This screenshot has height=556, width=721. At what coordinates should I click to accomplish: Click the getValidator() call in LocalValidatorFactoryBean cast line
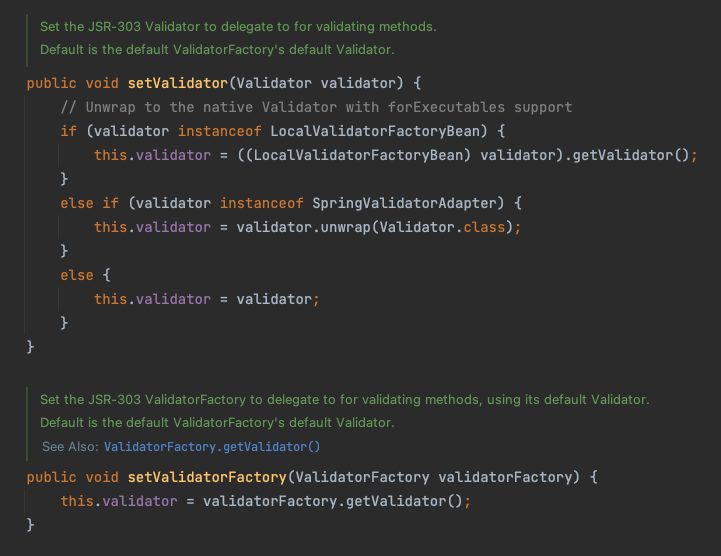(630, 155)
